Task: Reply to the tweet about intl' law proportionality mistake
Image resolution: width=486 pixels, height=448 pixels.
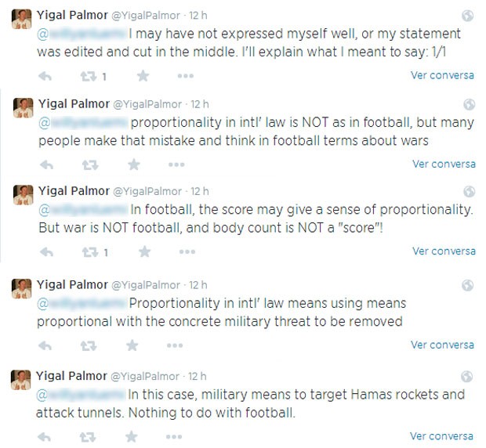Action: point(45,164)
